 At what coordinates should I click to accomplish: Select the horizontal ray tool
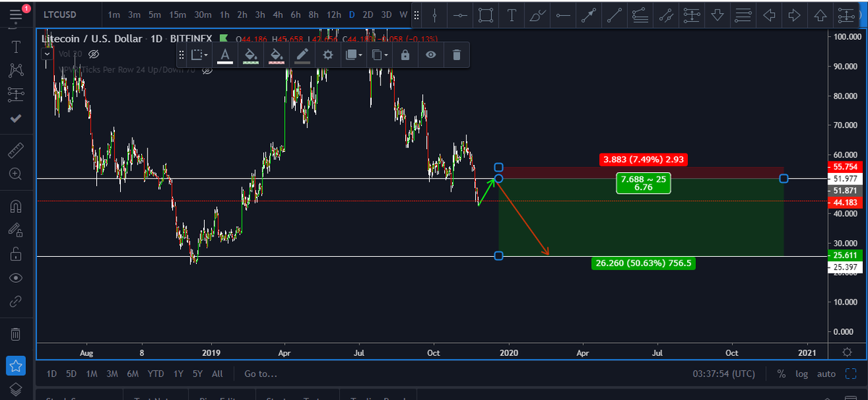[x=563, y=14]
